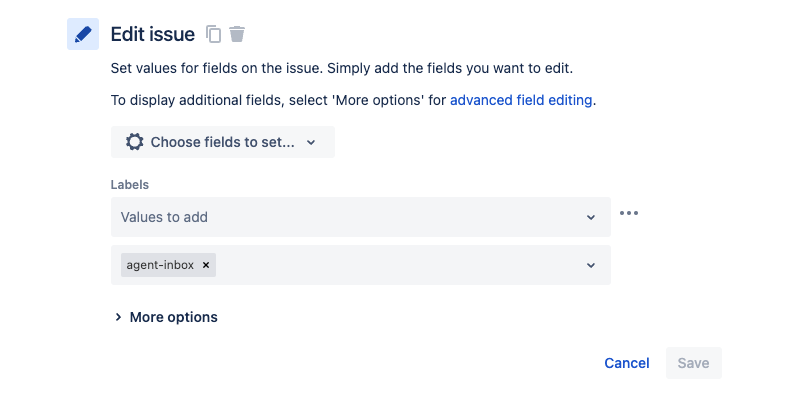Click the arrow beside More options
The image size is (801, 401).
point(118,317)
